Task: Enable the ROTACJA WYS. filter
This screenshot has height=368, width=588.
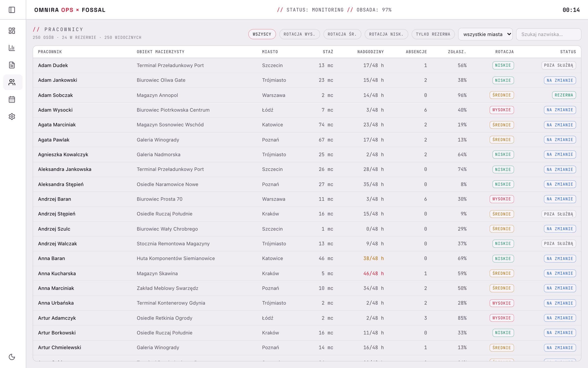Action: [x=299, y=34]
